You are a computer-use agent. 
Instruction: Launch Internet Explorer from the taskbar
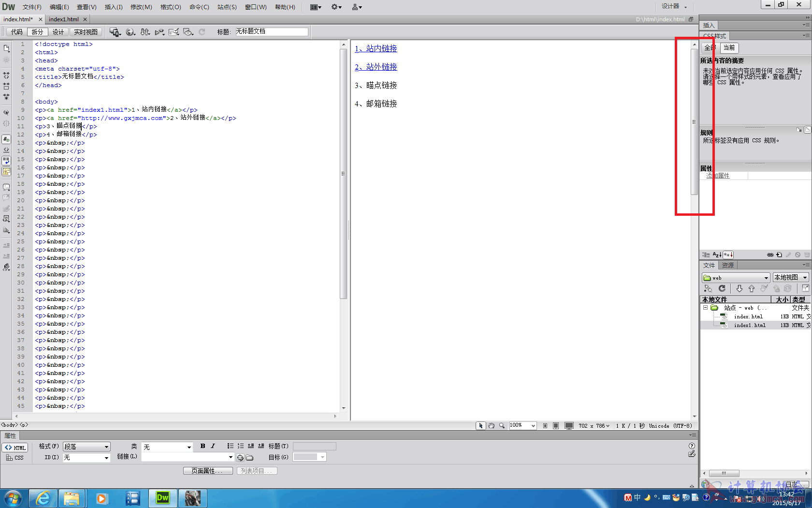tap(43, 498)
